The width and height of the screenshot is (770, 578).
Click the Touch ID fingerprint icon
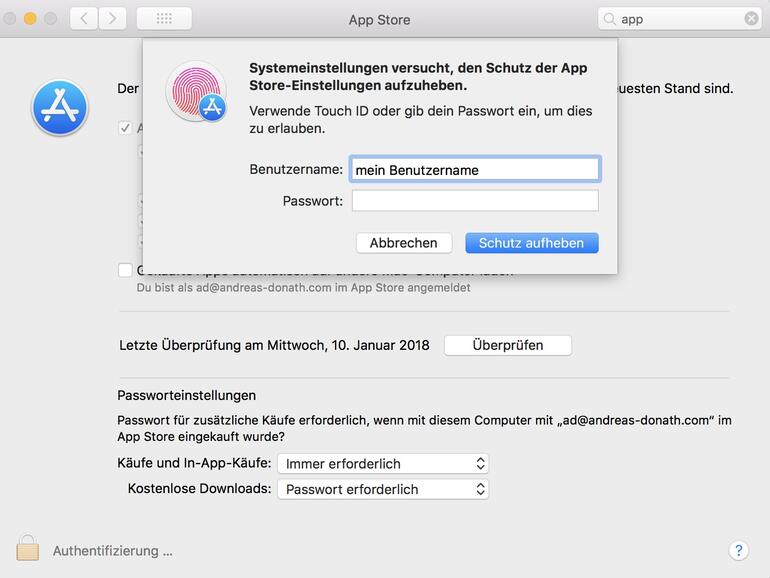(x=195, y=92)
